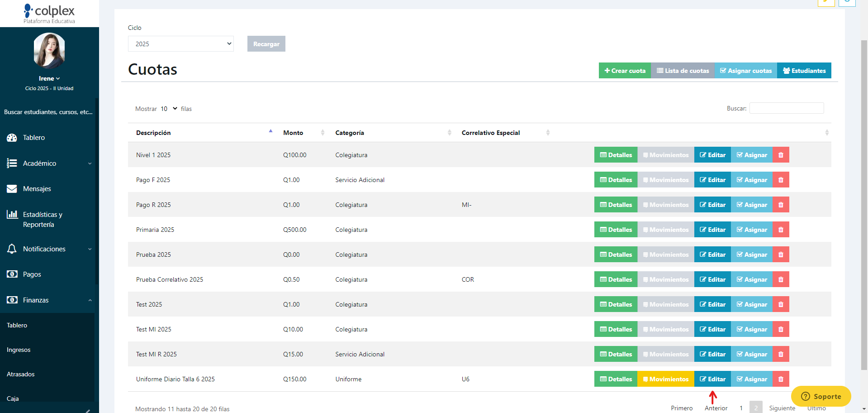Click the Colplex logo
This screenshot has height=413, width=868.
pos(49,14)
